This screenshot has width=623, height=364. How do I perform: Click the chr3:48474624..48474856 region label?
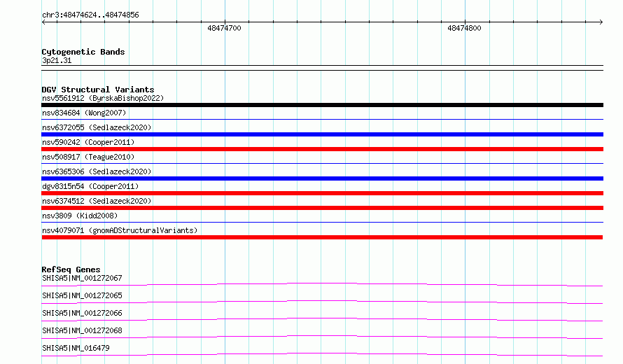(90, 15)
